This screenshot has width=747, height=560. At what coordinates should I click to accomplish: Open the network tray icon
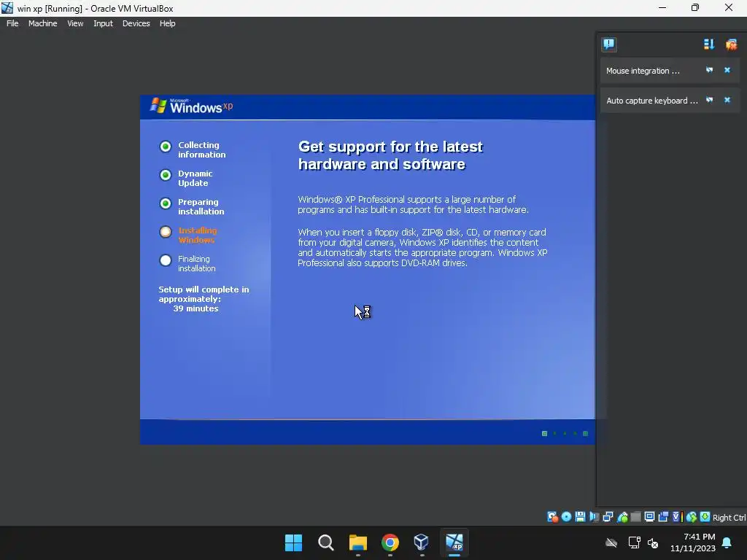634,542
